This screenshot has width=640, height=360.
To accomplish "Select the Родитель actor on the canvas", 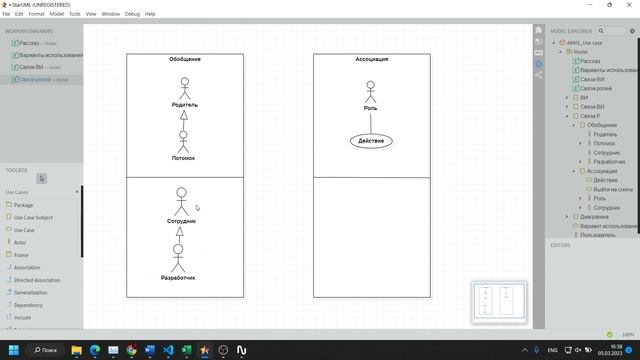I will pos(185,92).
